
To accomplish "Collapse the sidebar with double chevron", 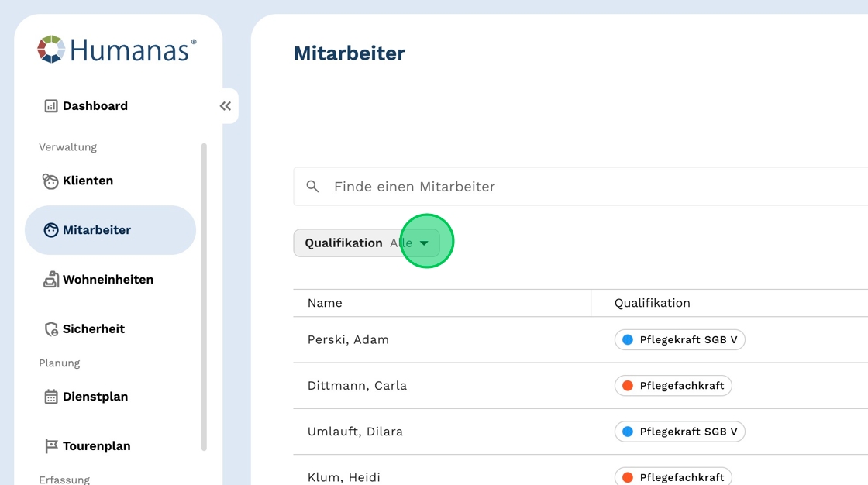I will point(226,106).
